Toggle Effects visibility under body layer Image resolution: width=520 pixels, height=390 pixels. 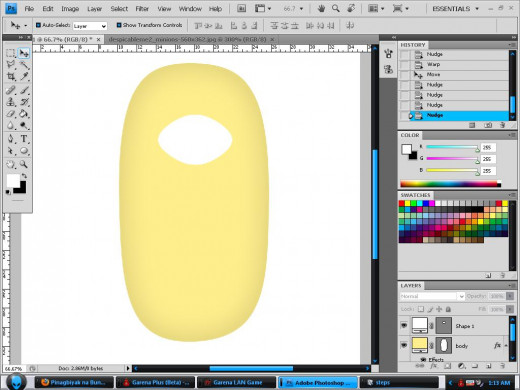tap(423, 359)
